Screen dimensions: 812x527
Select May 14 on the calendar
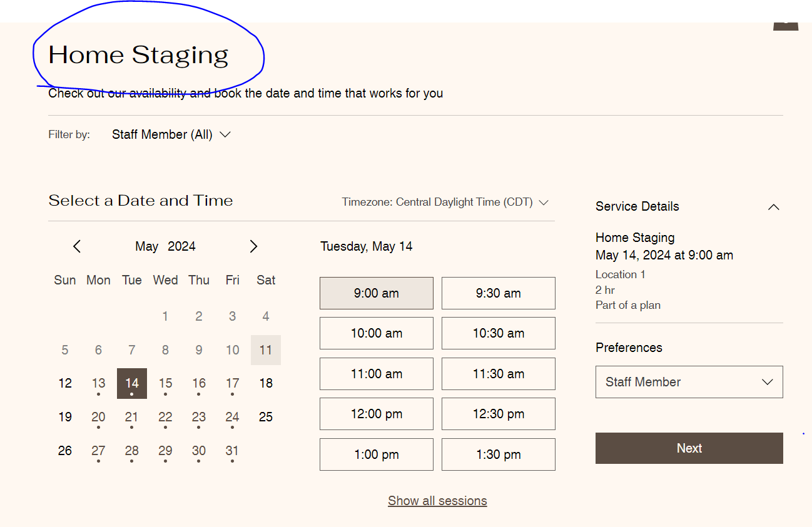click(x=132, y=383)
